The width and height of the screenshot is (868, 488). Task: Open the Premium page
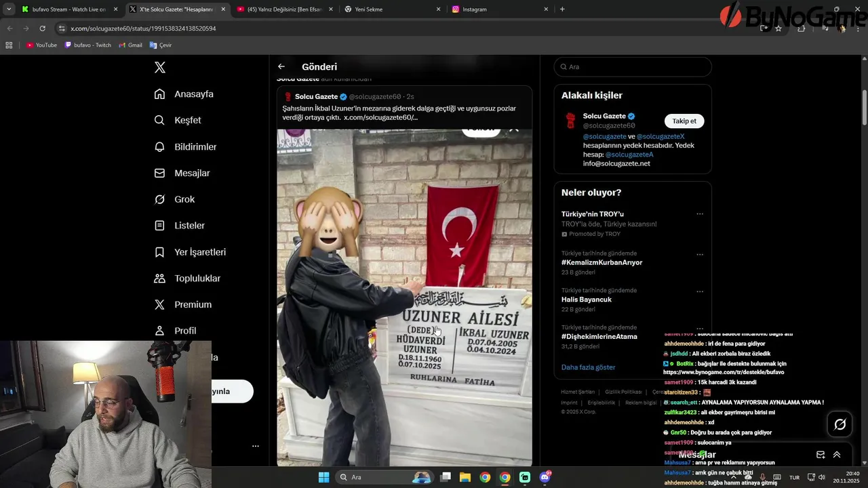182,304
